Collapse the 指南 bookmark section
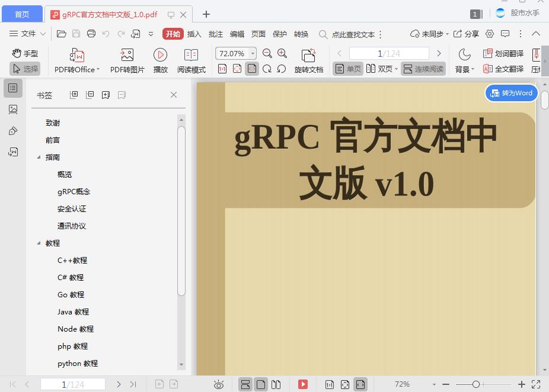549x392 pixels. [39, 157]
